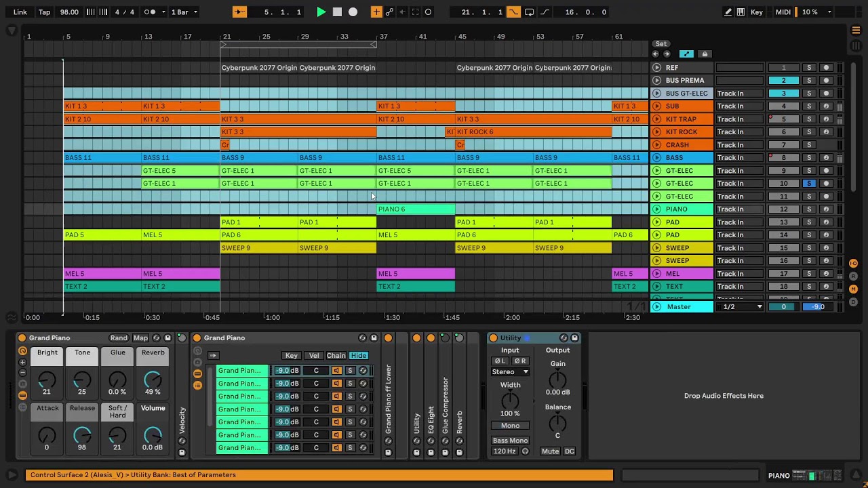868x488 pixels.
Task: Toggle Follow playback arrow button
Action: [x=239, y=12]
